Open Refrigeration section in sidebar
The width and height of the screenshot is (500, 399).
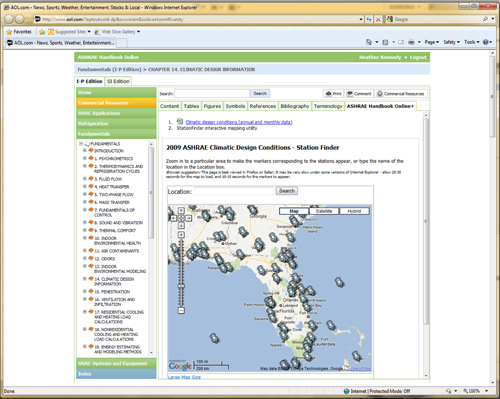point(116,123)
